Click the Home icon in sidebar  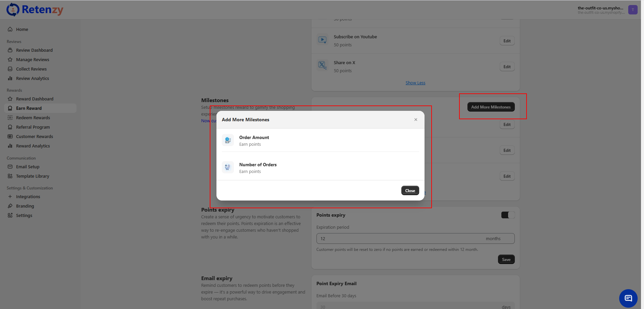pos(10,29)
